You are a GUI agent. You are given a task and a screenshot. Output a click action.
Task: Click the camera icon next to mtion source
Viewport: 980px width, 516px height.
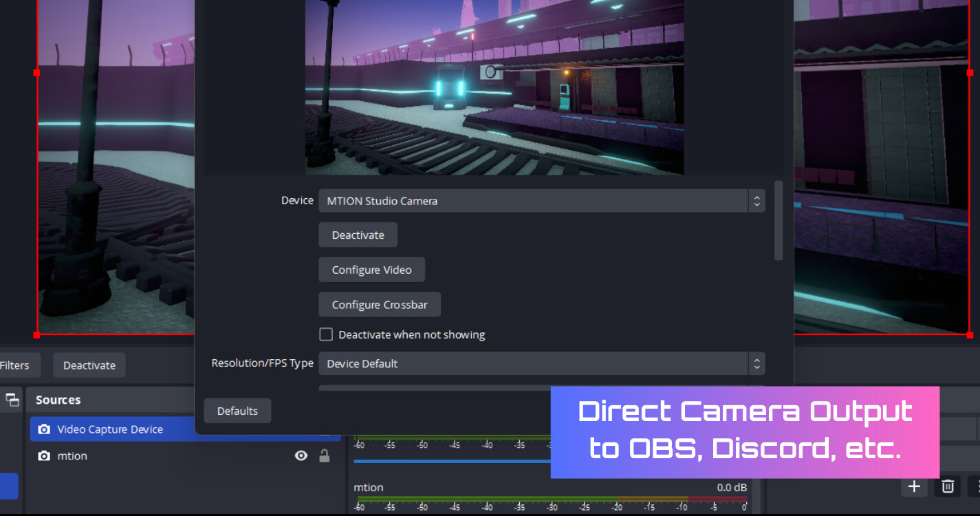[43, 455]
